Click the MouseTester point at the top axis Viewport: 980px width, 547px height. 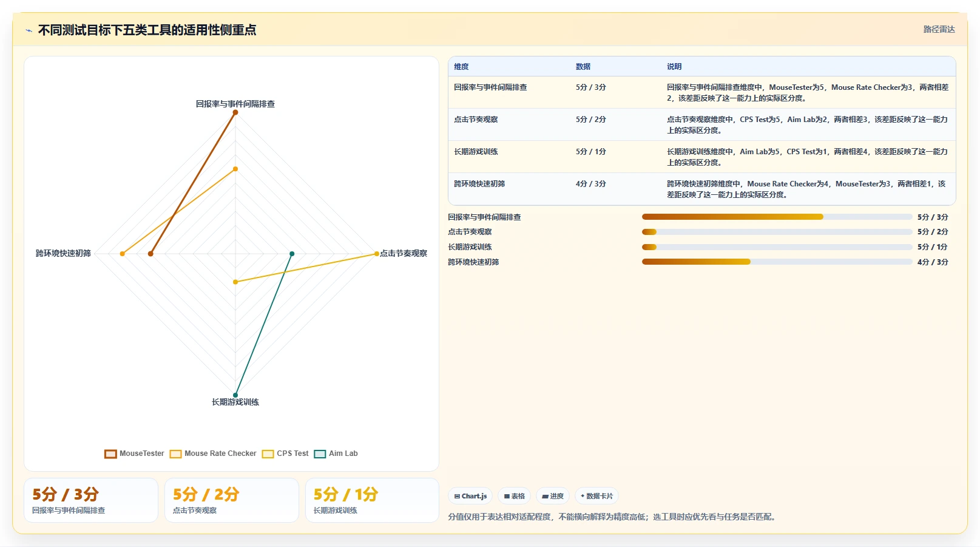235,112
